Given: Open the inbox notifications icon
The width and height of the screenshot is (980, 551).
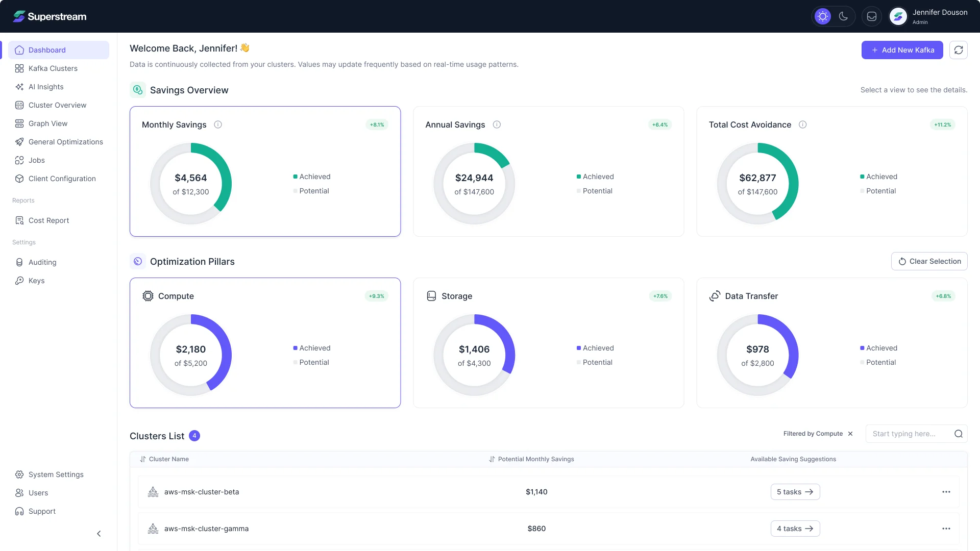Looking at the screenshot, I should 872,16.
